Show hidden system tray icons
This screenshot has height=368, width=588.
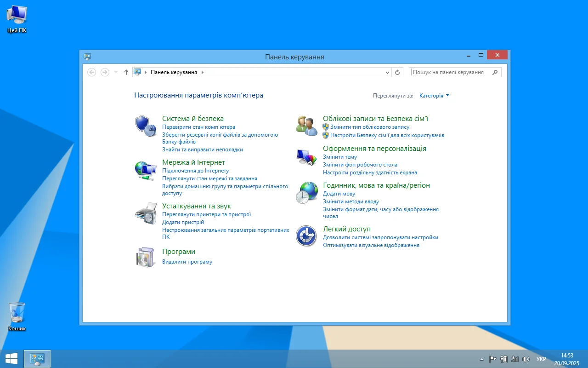481,359
